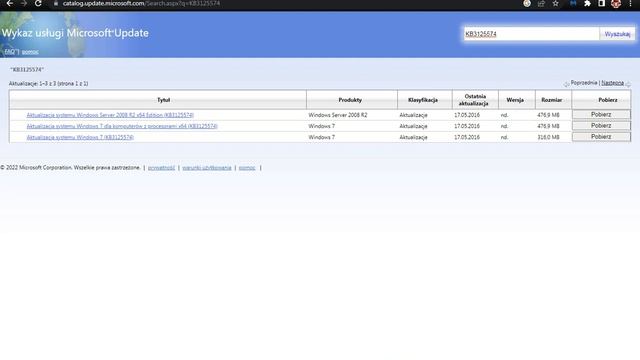Click the next-page arrow icon
Viewport: 640px width, 360px height.
point(628,84)
